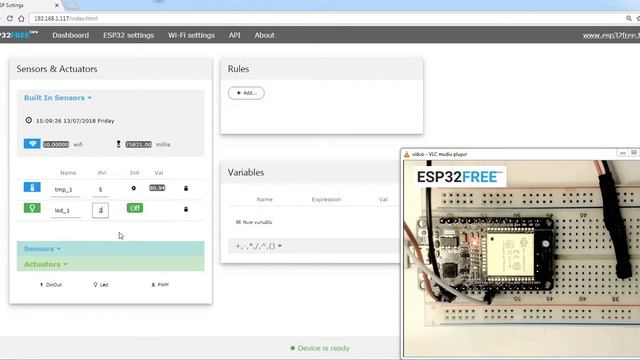
Task: Click the tmp_1 value badge
Action: [x=157, y=188]
